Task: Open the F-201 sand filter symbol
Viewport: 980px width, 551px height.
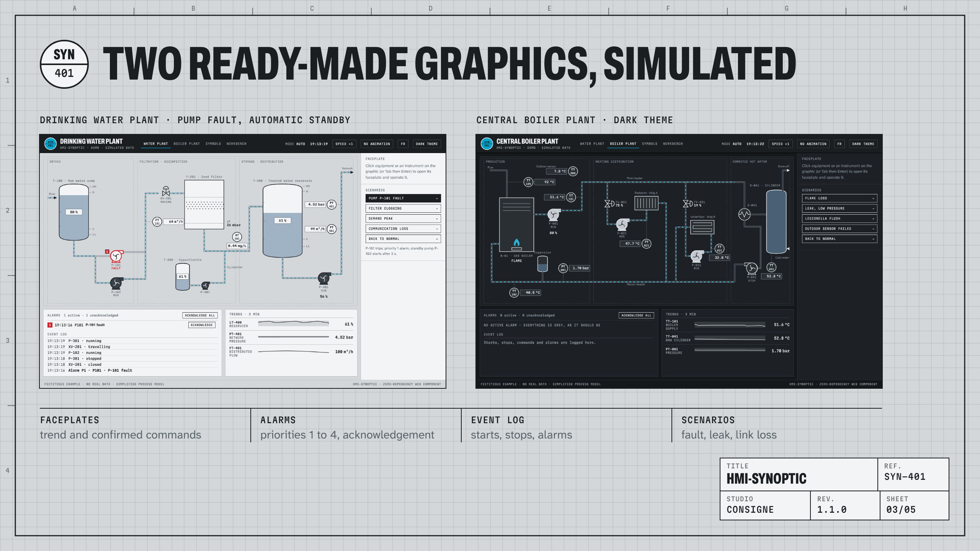Action: point(204,204)
